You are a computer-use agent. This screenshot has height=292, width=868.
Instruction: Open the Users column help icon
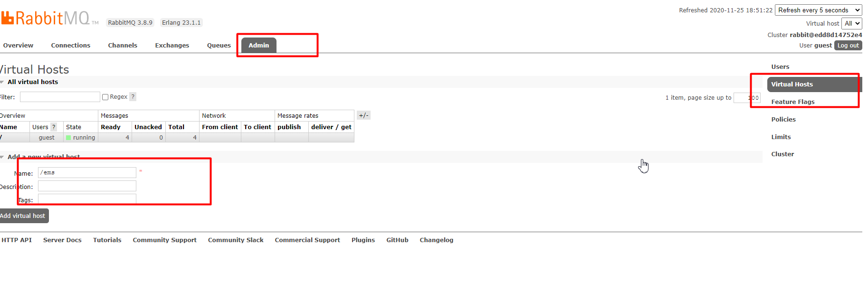[54, 127]
